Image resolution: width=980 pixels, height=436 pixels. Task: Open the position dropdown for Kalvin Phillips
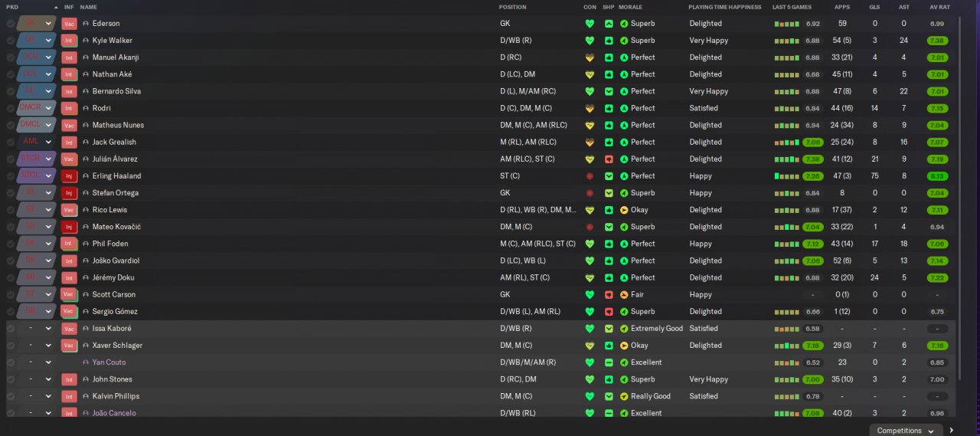37,396
